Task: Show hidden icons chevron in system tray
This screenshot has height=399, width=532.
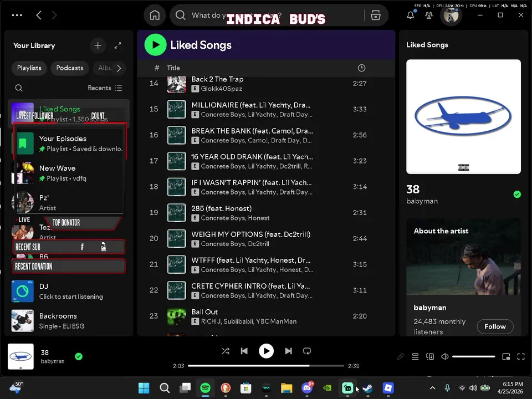Action: 433,388
